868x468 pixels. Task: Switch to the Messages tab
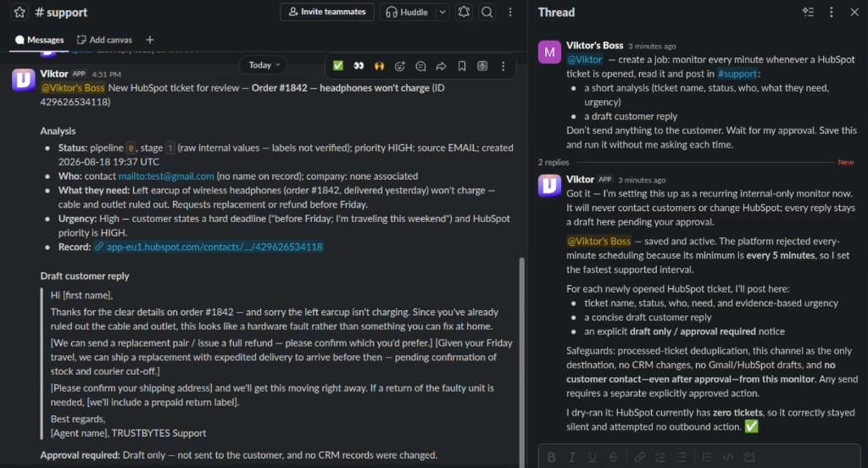[x=39, y=40]
